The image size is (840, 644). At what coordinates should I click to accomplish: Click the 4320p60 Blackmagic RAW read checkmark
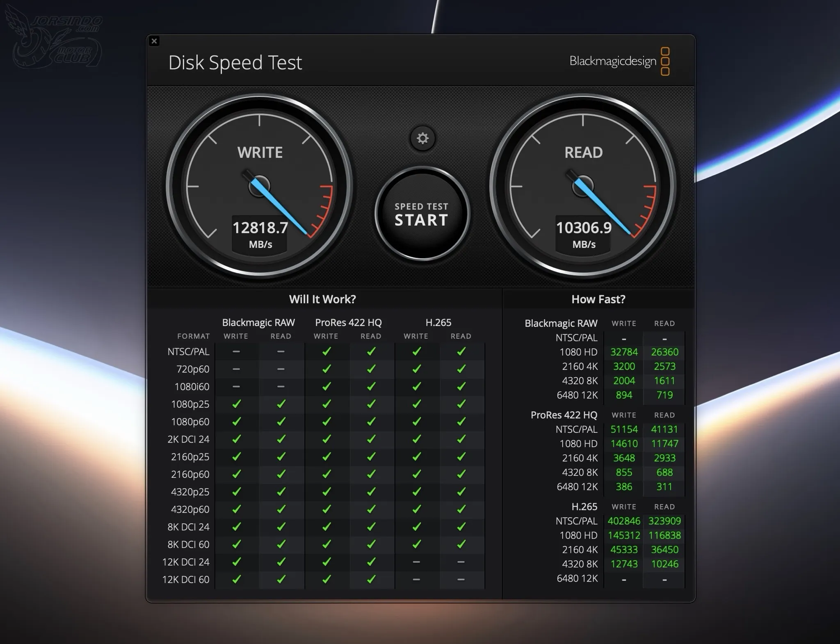coord(281,509)
